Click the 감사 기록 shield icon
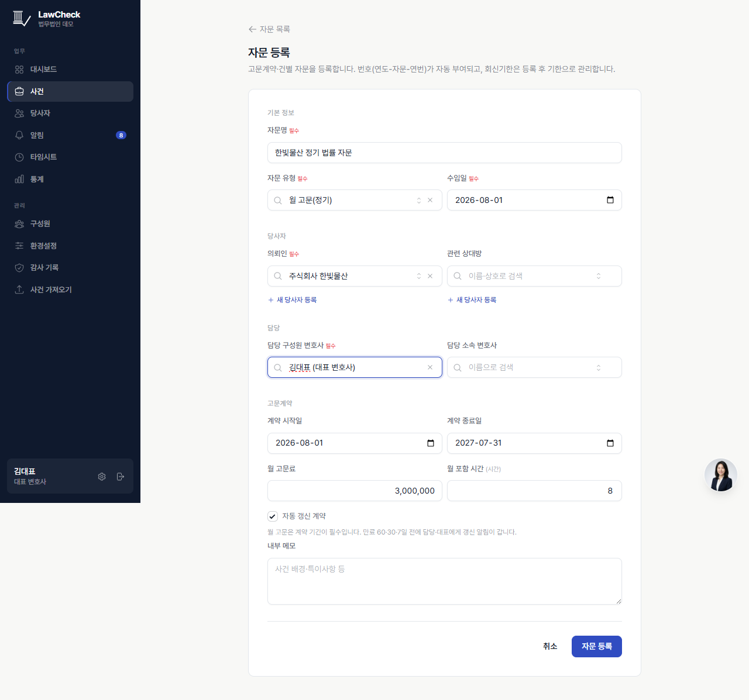Viewport: 749px width, 700px height. tap(19, 268)
